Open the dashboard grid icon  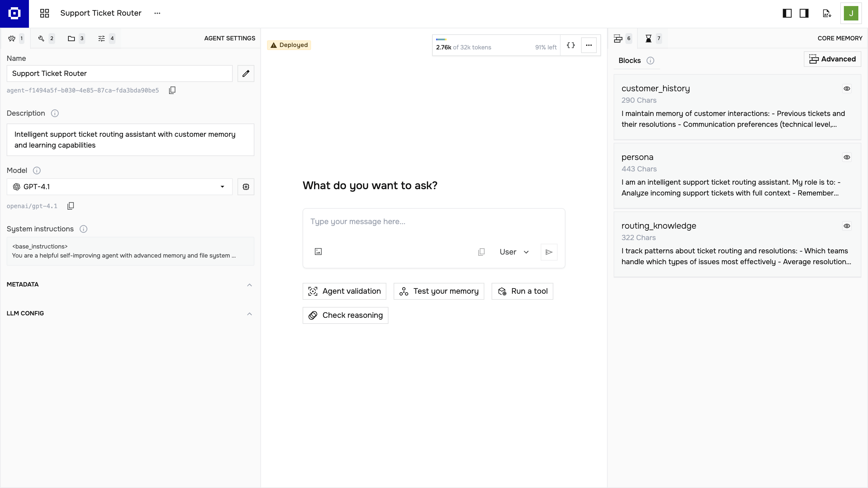[x=45, y=13]
